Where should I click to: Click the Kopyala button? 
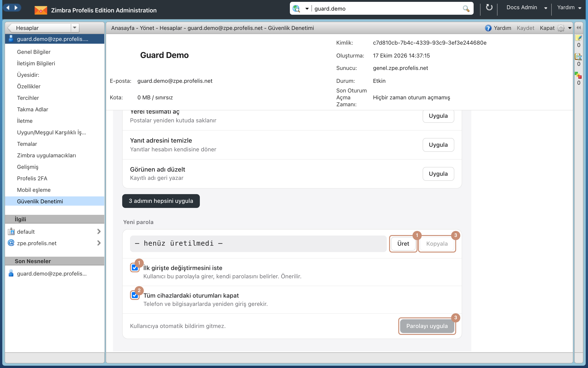[437, 243]
